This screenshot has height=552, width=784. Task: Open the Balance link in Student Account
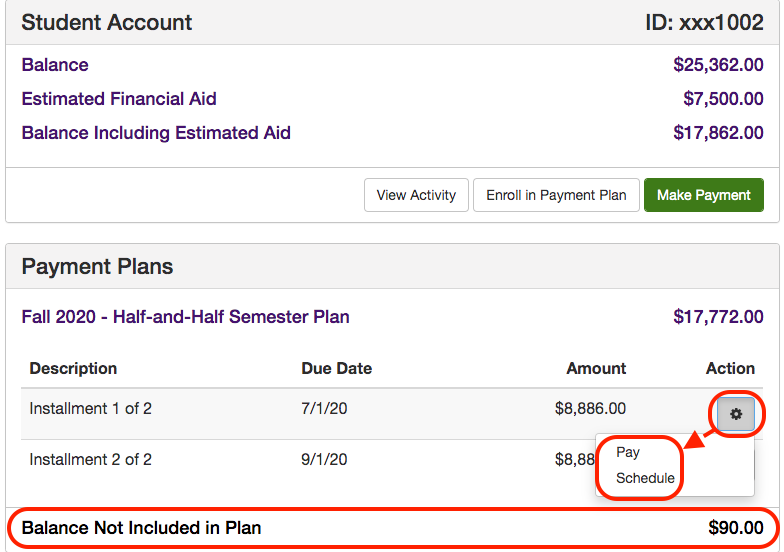click(x=55, y=65)
